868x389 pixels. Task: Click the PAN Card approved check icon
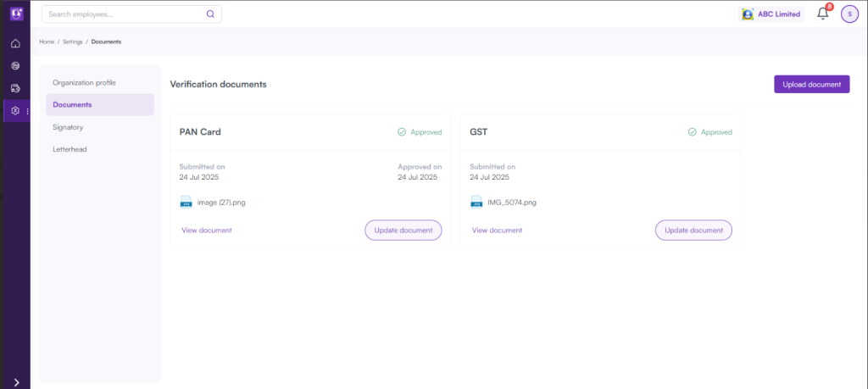pyautogui.click(x=402, y=132)
